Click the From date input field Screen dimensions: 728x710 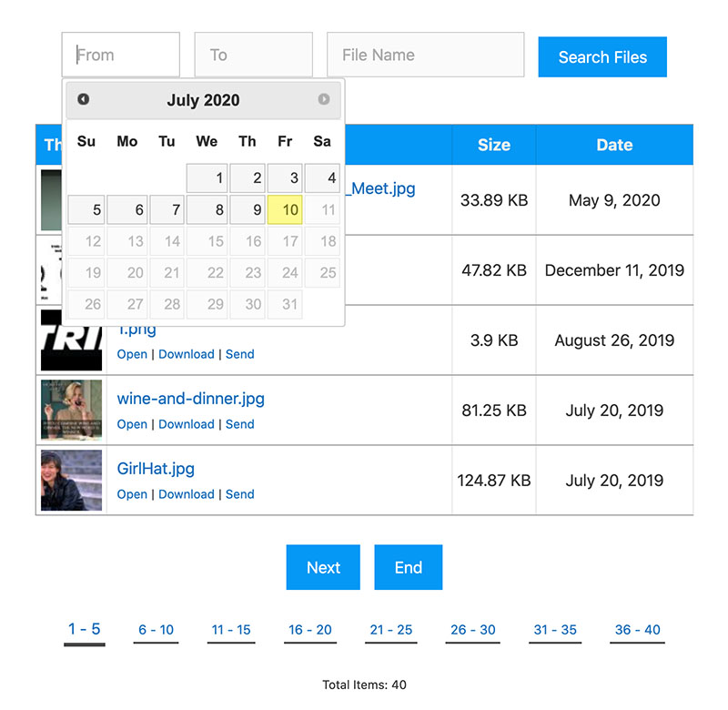[121, 55]
